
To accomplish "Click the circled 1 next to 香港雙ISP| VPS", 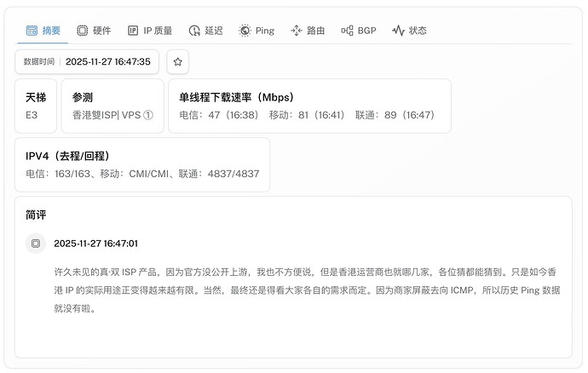I will [148, 115].
